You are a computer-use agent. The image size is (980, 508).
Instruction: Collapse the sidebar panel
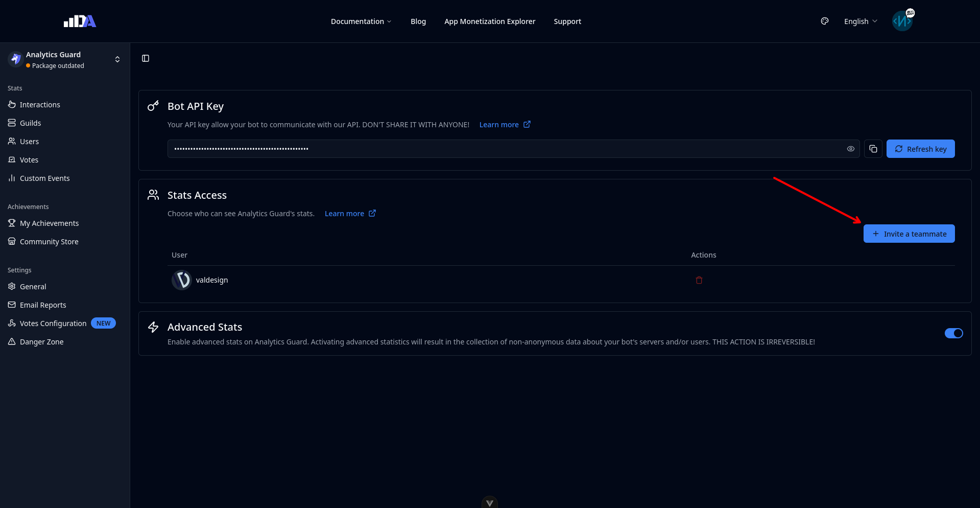coord(146,58)
